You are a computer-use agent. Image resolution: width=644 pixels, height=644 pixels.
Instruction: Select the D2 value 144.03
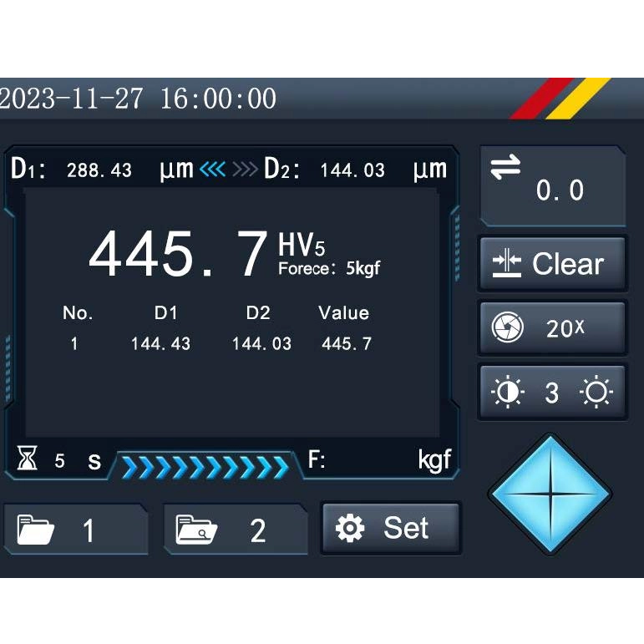point(352,170)
